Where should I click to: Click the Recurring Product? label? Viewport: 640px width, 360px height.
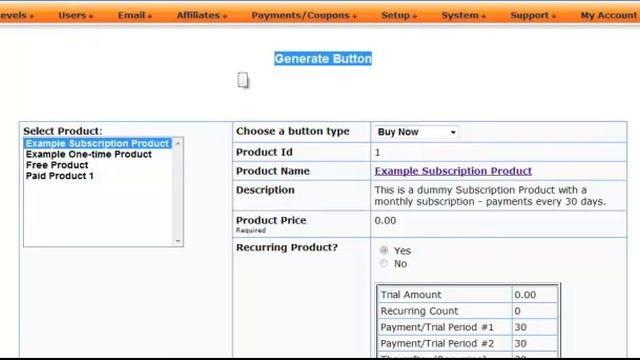coord(287,247)
